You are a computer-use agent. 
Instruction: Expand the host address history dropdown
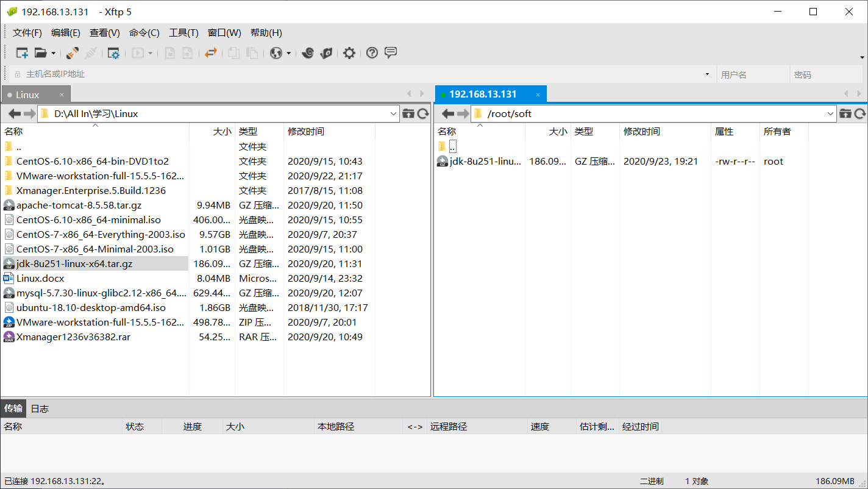click(x=708, y=74)
